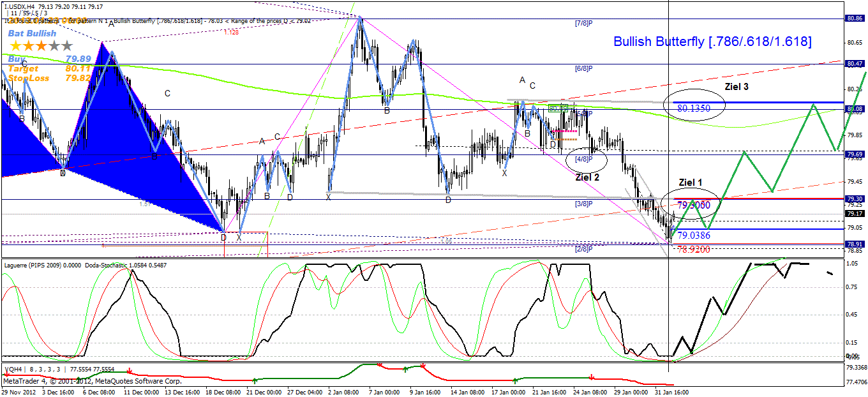Select the [3/8]P Murrey level label

[584, 204]
